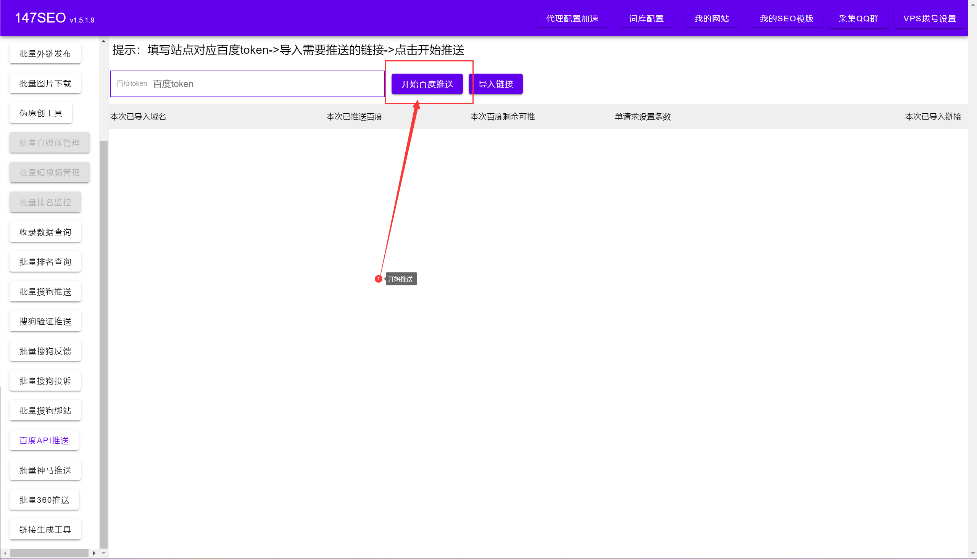This screenshot has width=977, height=560.
Task: Click the 本次已推送百度 column header
Action: 354,116
